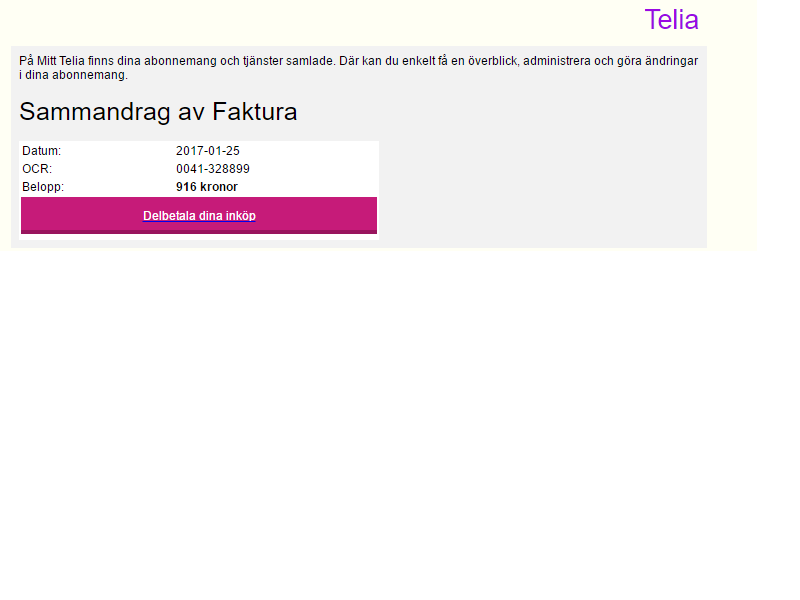Click the word enkelt in the paragraph
The width and height of the screenshot is (800, 600).
tap(419, 61)
